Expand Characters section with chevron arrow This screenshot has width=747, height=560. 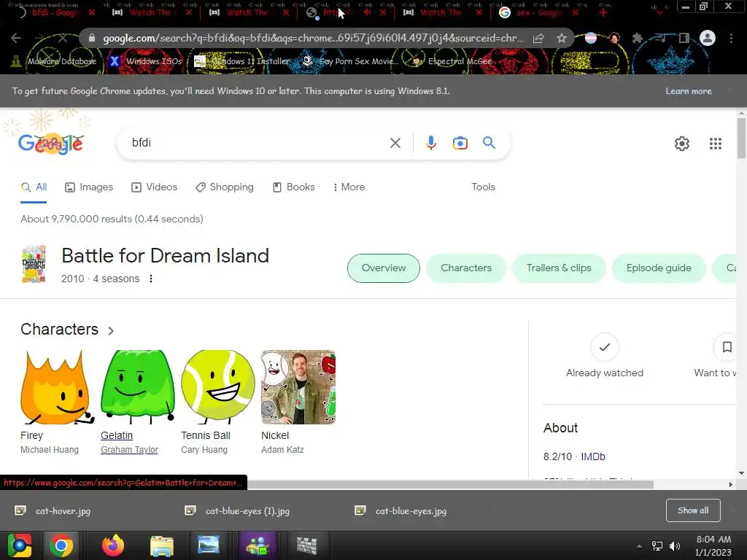111,330
